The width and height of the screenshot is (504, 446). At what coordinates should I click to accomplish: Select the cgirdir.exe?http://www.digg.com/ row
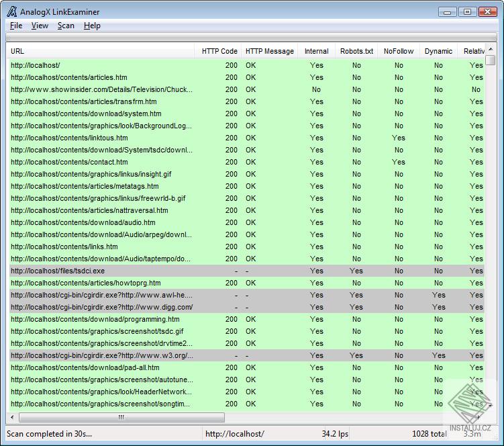point(246,307)
